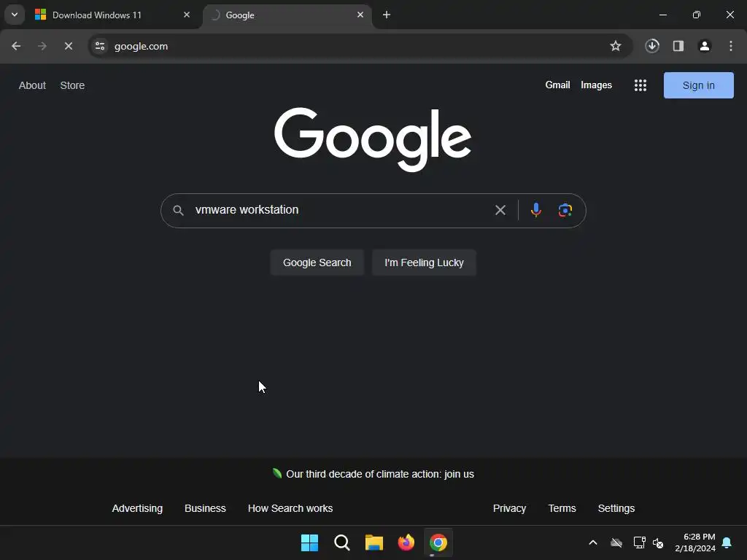Clear the search box with X

500,210
